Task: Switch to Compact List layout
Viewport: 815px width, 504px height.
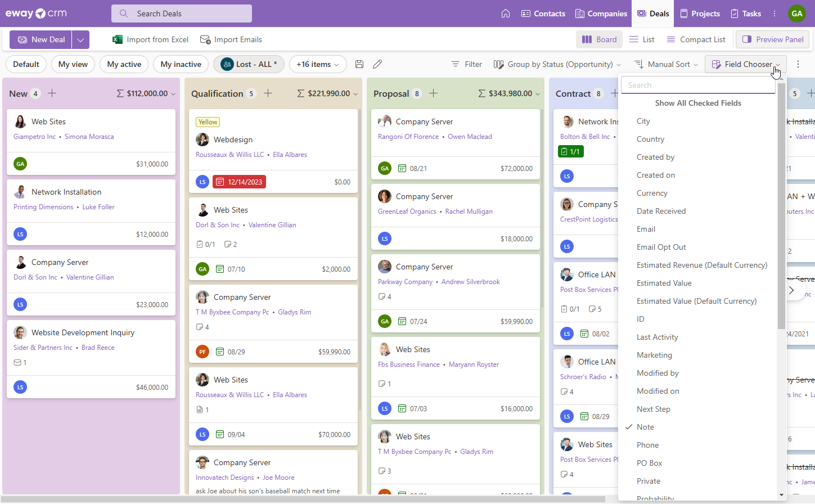Action: click(696, 39)
